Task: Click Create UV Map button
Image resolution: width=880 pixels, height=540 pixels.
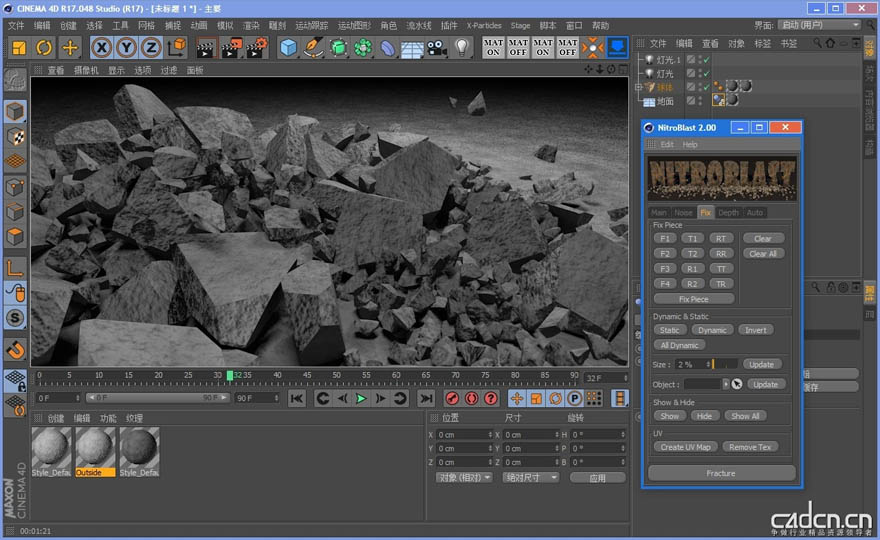Action: pos(685,447)
